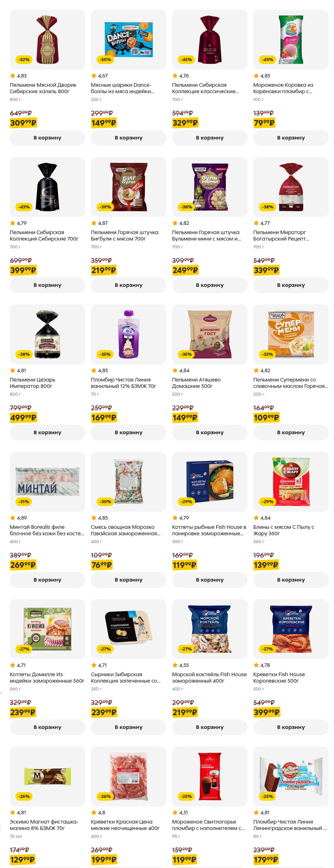Viewport: 334px width, 868px height.
Task: Open Морской коктейль Fish House product link
Action: click(209, 677)
